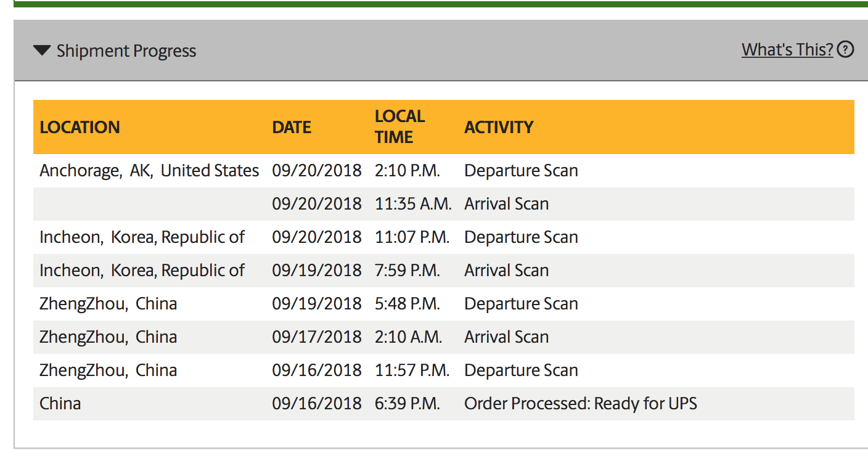Click the 5:48 P.M. time entry

click(407, 303)
